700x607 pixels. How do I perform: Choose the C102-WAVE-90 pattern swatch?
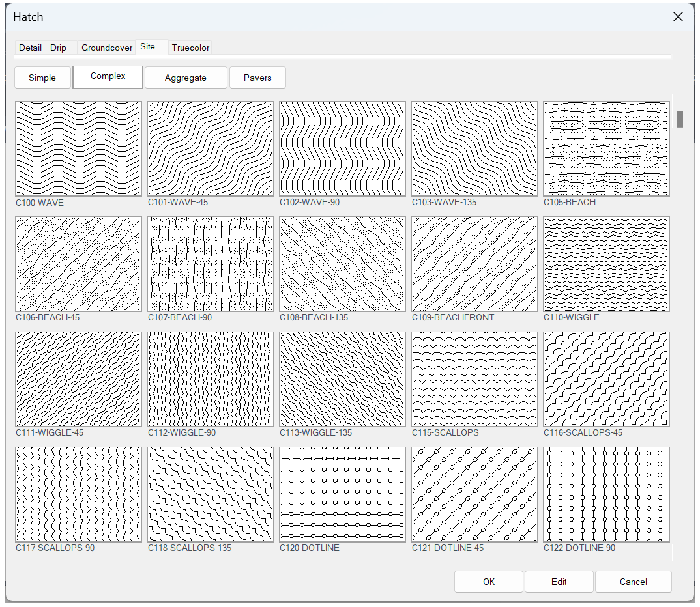(x=342, y=148)
